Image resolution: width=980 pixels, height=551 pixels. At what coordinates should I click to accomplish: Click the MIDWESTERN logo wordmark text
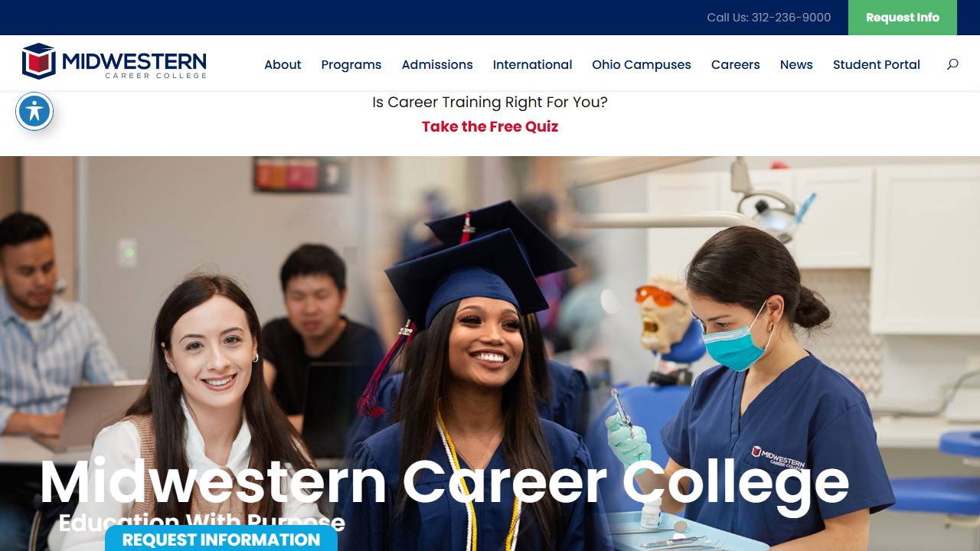coord(135,60)
